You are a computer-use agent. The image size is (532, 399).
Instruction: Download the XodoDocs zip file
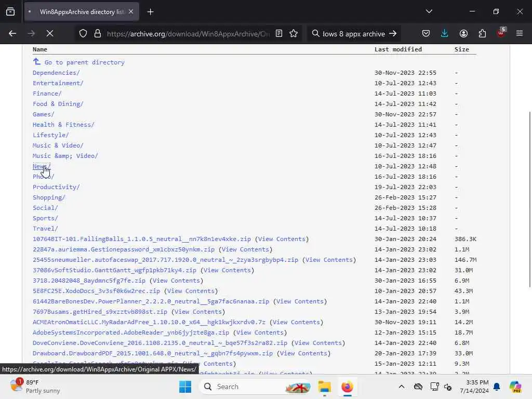coord(96,291)
